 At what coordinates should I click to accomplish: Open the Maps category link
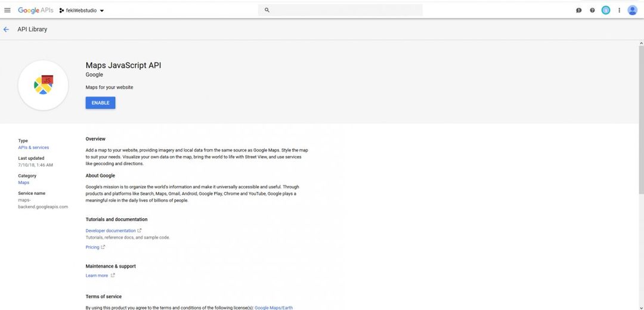click(x=23, y=182)
